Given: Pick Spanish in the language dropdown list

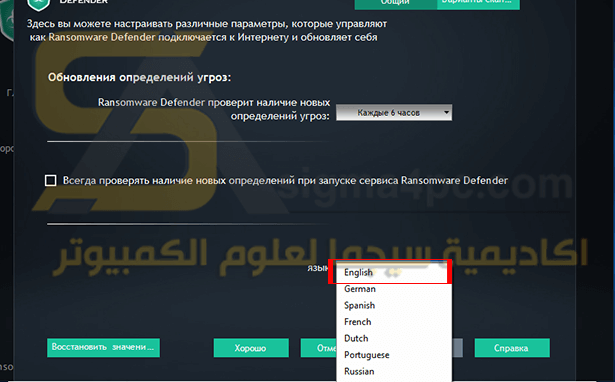Looking at the screenshot, I should [x=394, y=306].
